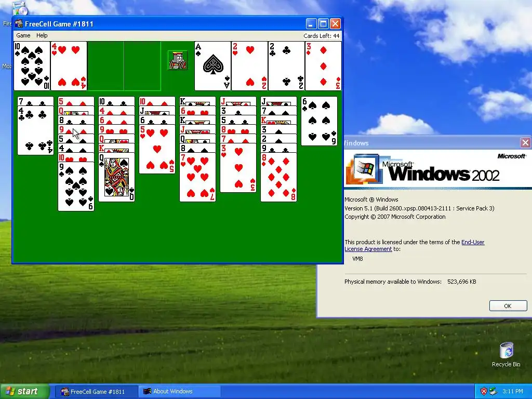Screen dimensions: 532x399
Task: Select the 6 of diamonds card
Action: click(116, 120)
